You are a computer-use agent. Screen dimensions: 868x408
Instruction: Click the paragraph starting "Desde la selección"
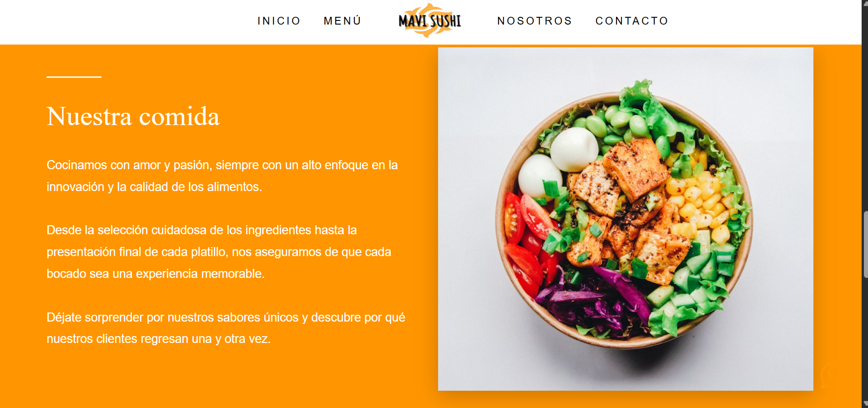click(219, 252)
